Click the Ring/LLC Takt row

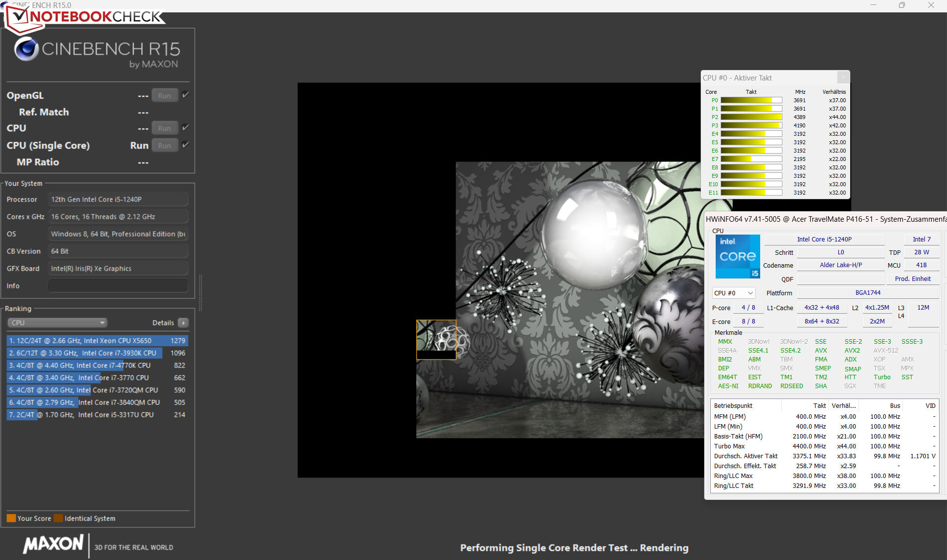tap(824, 486)
